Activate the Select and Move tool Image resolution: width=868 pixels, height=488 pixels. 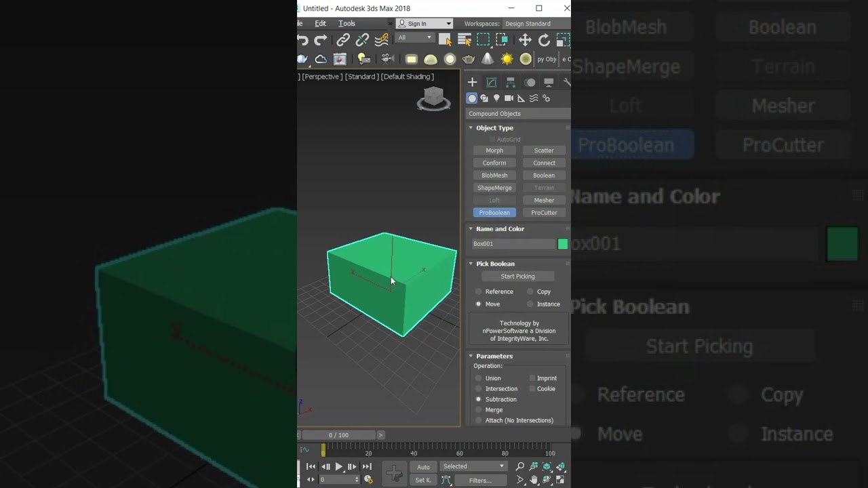pos(525,40)
